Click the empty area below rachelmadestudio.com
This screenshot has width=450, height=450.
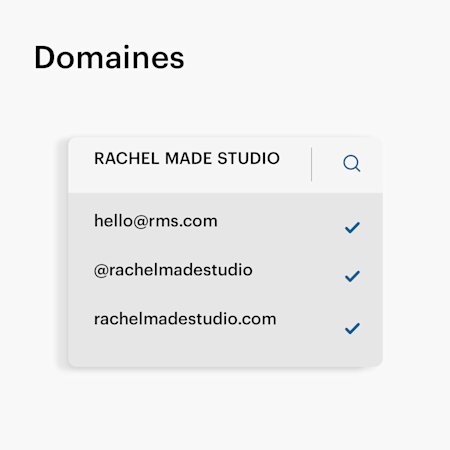pyautogui.click(x=225, y=353)
